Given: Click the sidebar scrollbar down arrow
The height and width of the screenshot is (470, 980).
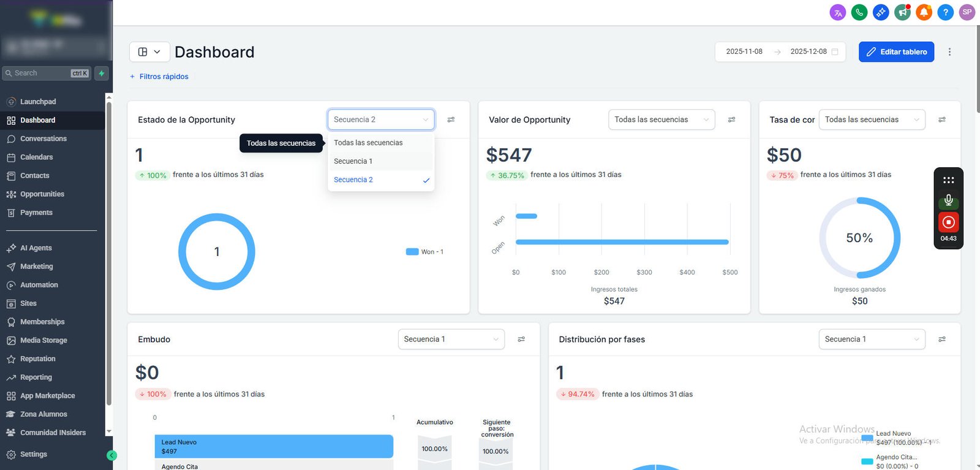Looking at the screenshot, I should 109,431.
